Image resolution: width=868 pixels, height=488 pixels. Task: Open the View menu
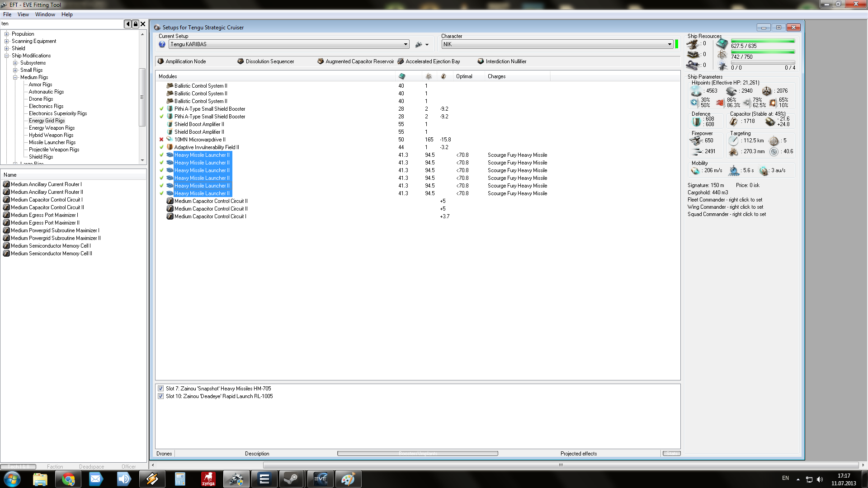[x=23, y=14]
